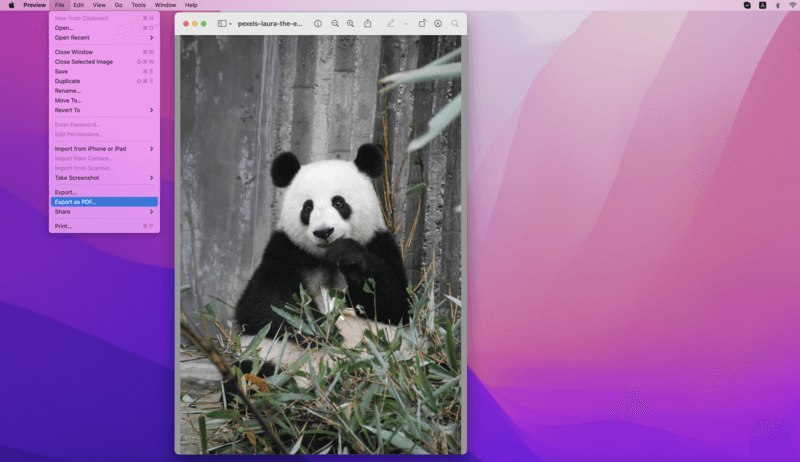Click the Inspector info icon in toolbar

[318, 23]
